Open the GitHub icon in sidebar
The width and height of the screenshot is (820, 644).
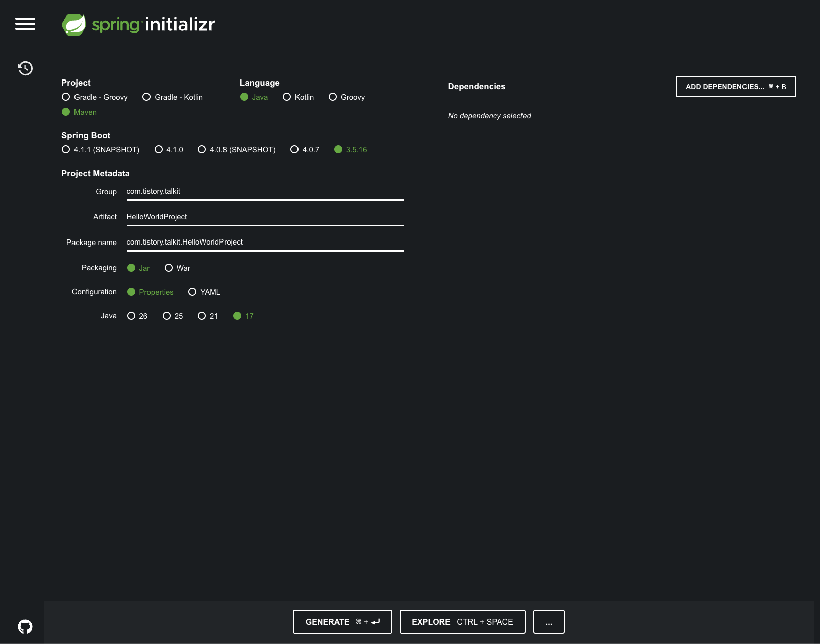click(x=25, y=626)
